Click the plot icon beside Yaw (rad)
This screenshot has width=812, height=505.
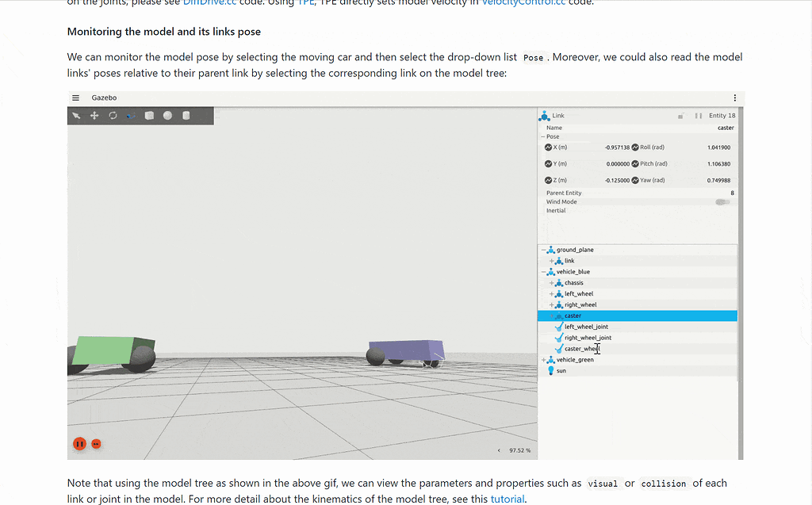pos(634,180)
